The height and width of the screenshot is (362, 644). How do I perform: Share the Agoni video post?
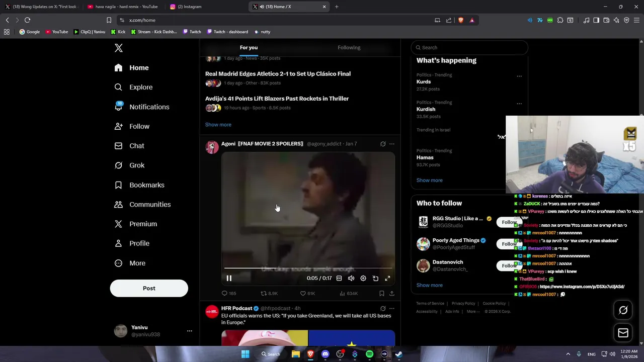tap(392, 293)
